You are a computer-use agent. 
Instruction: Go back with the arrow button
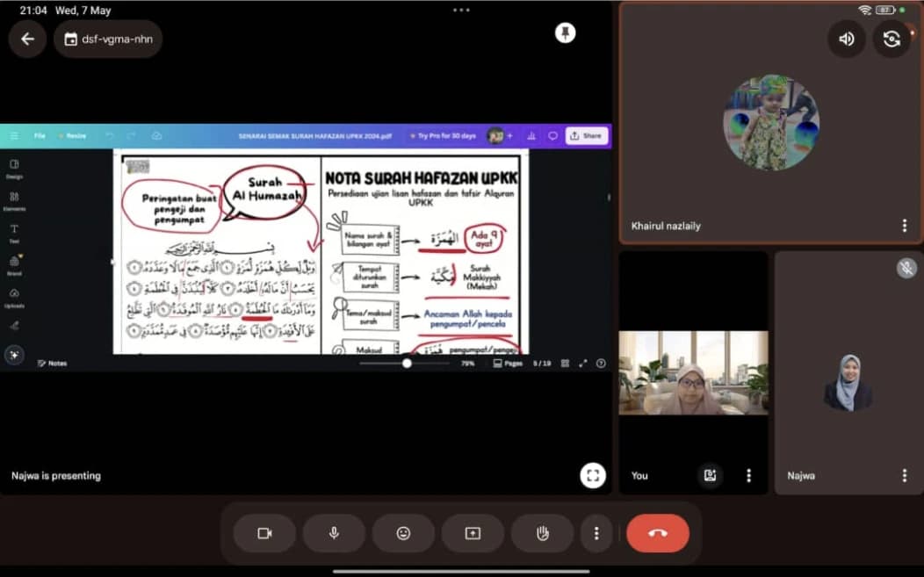[x=27, y=39]
